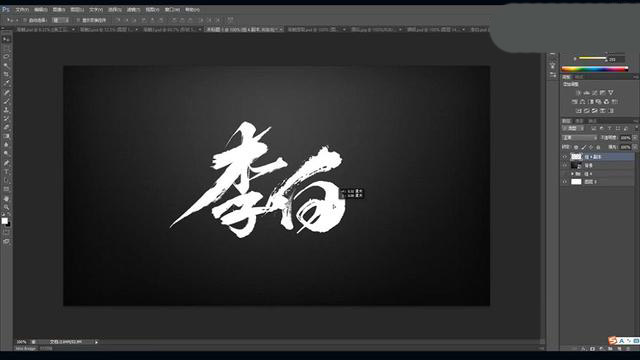Toggle 自动选择 auto-select checkbox

(x=25, y=20)
